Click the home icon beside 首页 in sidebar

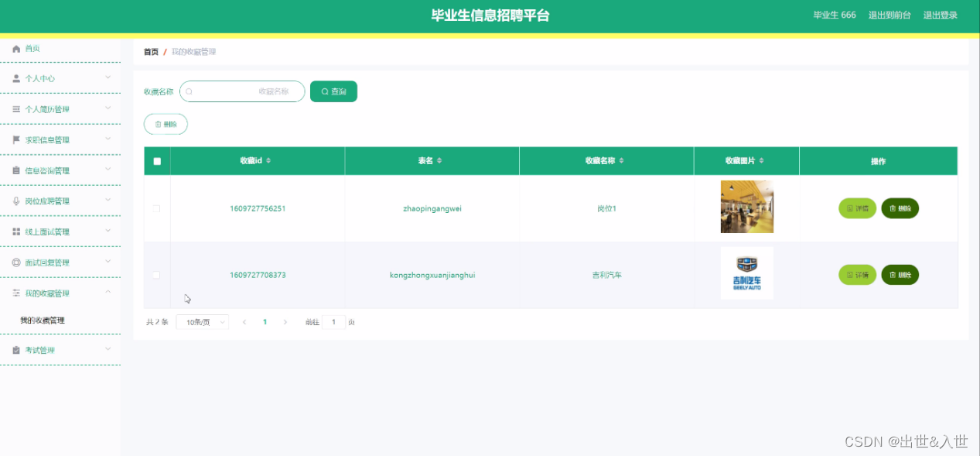[16, 48]
